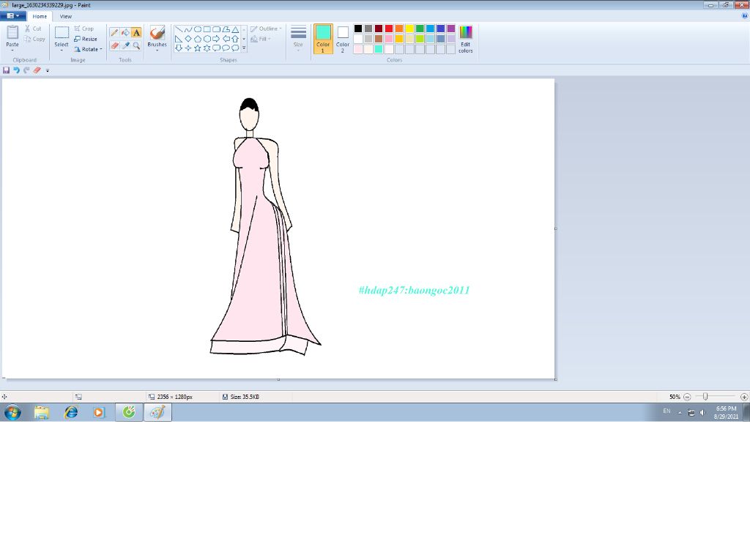
Task: Choose the Up arrow shape
Action: tap(235, 39)
